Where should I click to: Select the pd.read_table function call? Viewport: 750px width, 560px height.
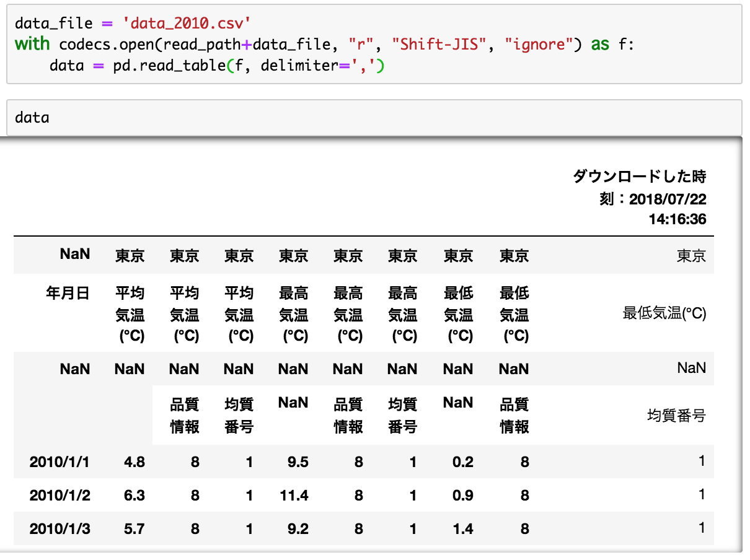[x=170, y=66]
